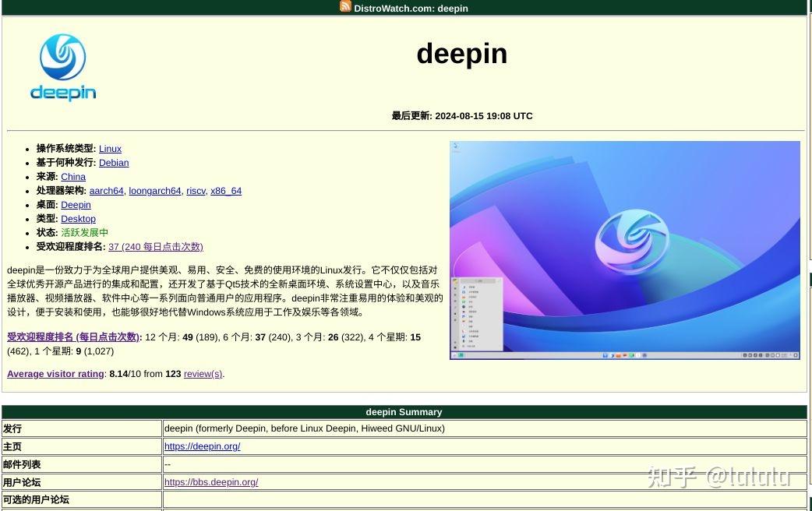
Task: Visit the https://deepin.org/ homepage link
Action: (202, 446)
